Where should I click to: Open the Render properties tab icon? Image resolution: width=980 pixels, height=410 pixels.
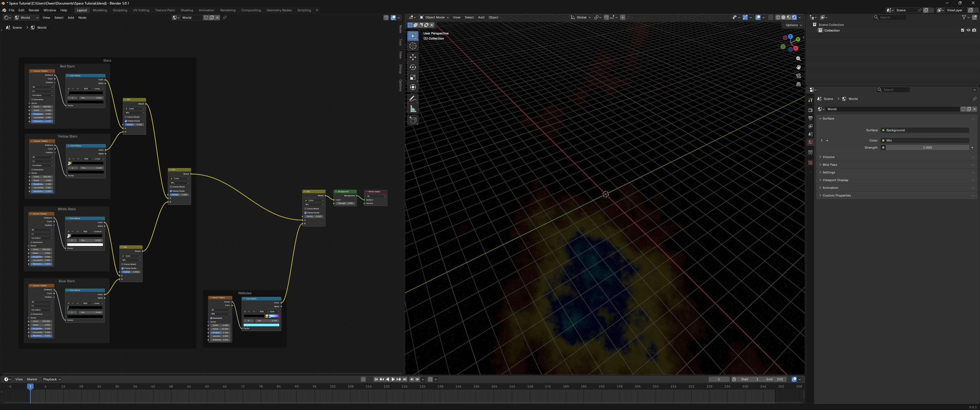pos(811,110)
